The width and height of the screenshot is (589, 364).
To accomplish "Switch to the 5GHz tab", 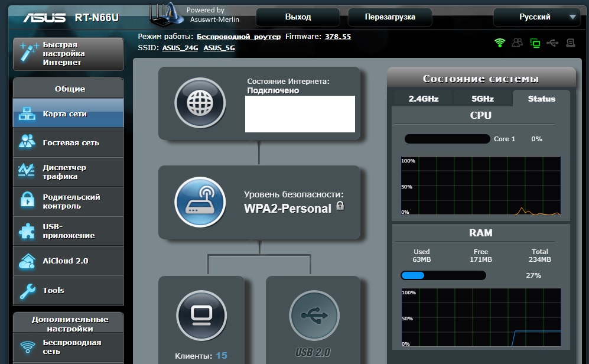I will pyautogui.click(x=483, y=99).
